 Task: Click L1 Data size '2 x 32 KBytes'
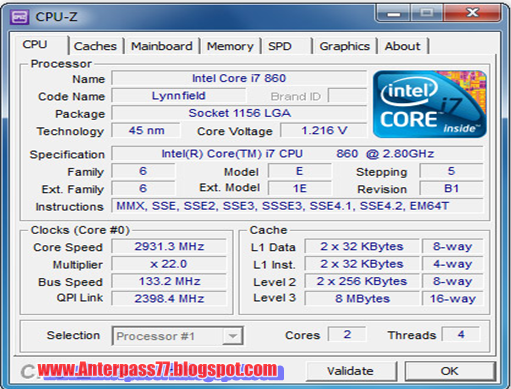362,247
